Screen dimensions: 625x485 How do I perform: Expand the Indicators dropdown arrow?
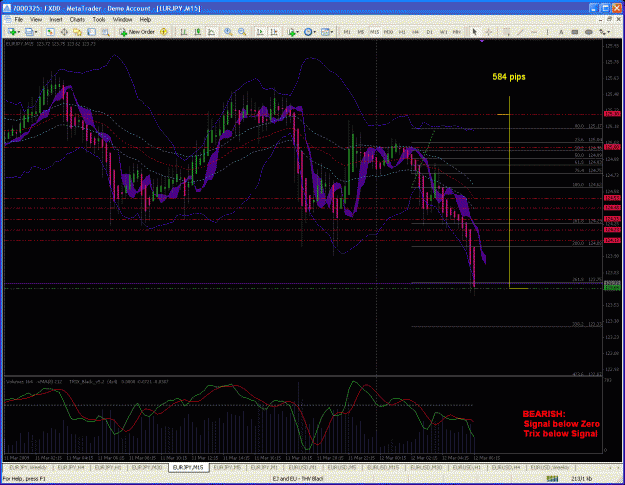(x=298, y=32)
